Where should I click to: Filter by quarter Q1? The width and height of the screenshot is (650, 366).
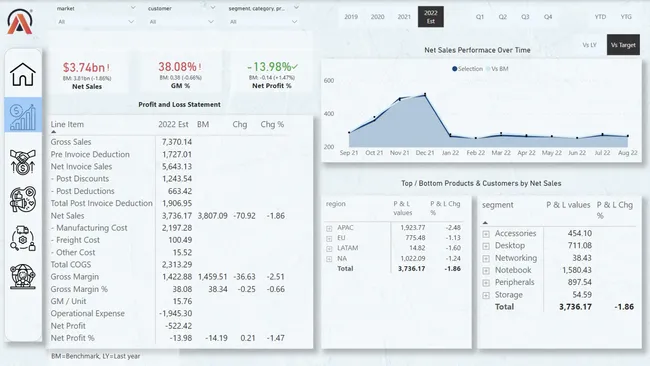coord(480,17)
